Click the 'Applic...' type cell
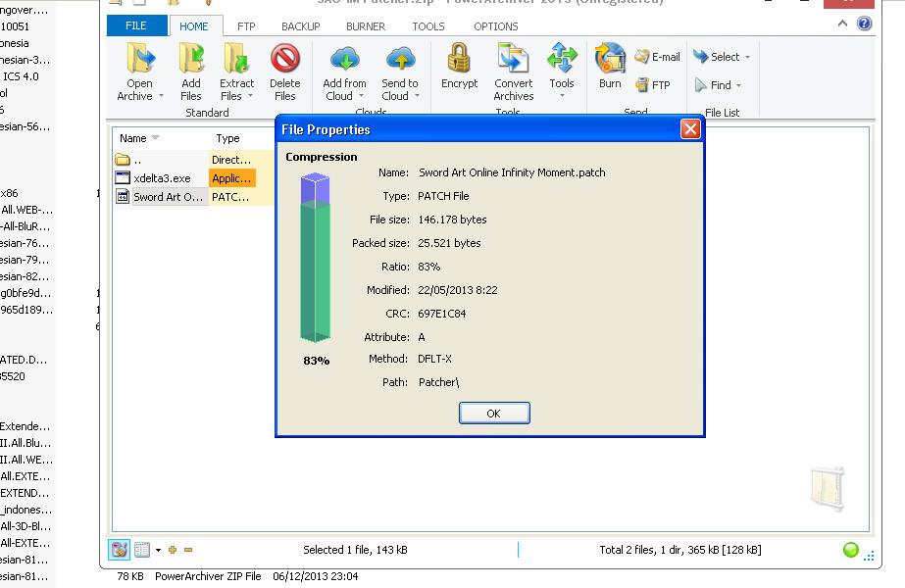Screen dimensions: 905x588 [231, 178]
